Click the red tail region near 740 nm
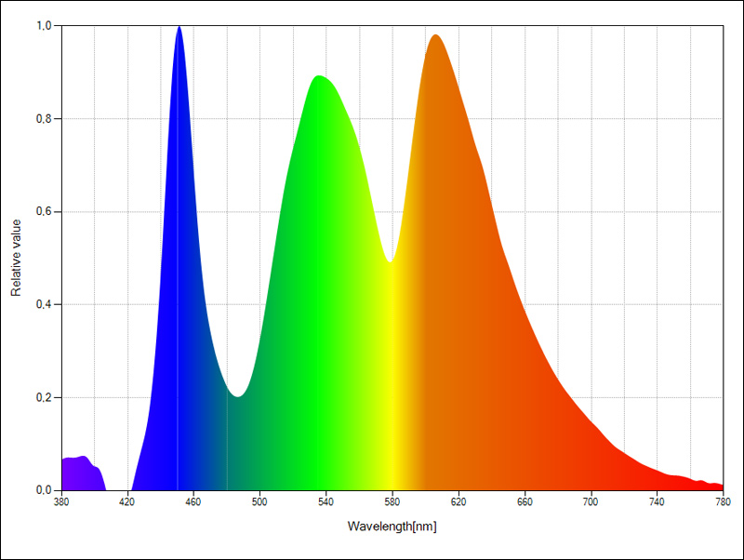 tap(658, 480)
